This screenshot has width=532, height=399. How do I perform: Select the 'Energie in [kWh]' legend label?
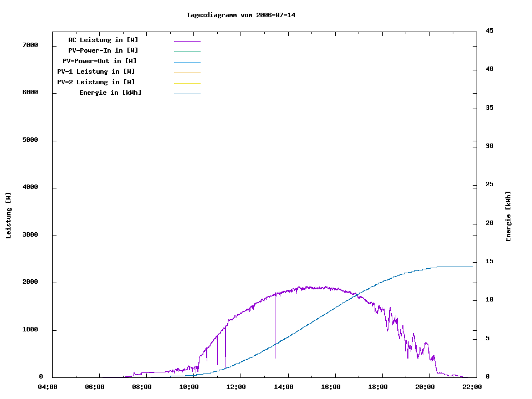click(110, 93)
